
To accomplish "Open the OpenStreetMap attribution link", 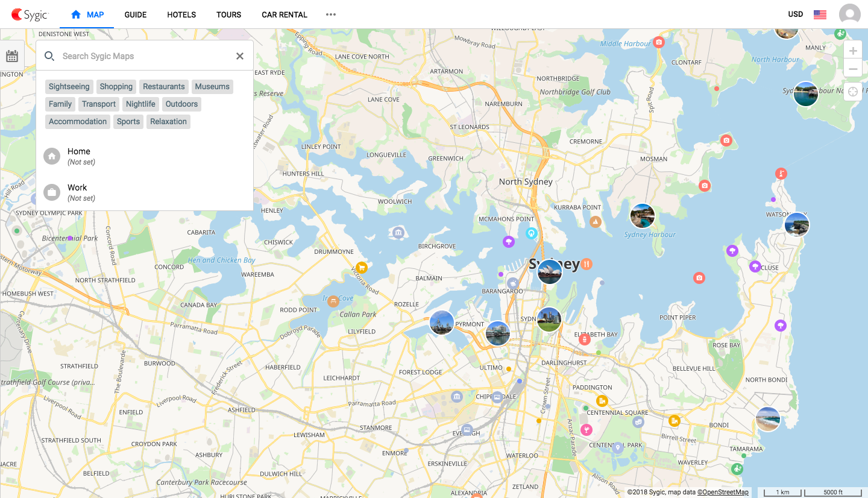I will point(723,492).
